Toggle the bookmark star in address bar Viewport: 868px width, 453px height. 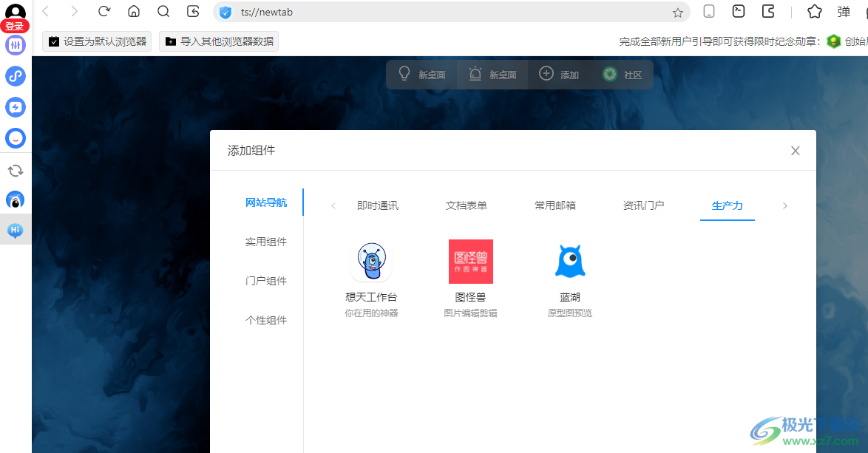[677, 12]
